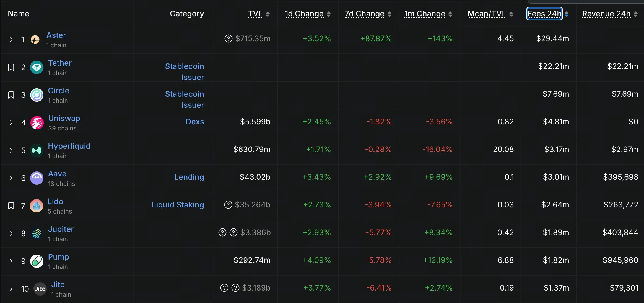Open Tether's Stablecoin Issuer category

tap(185, 72)
